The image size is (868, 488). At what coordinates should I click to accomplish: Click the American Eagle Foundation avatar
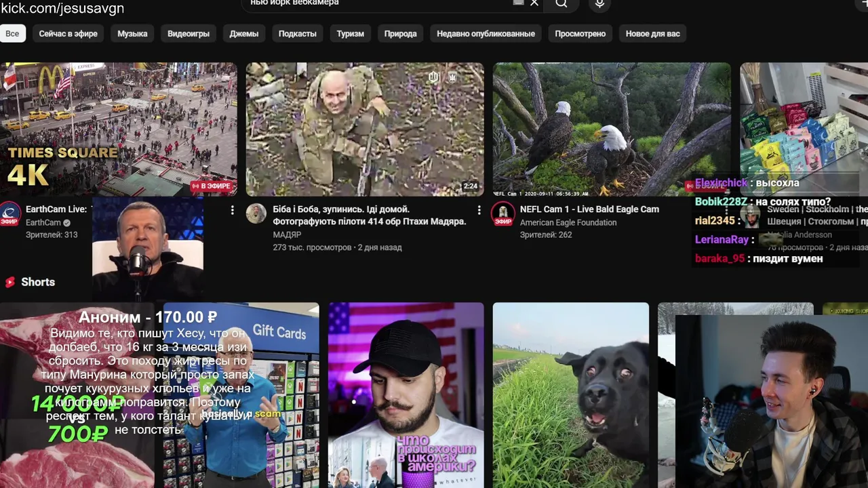503,214
